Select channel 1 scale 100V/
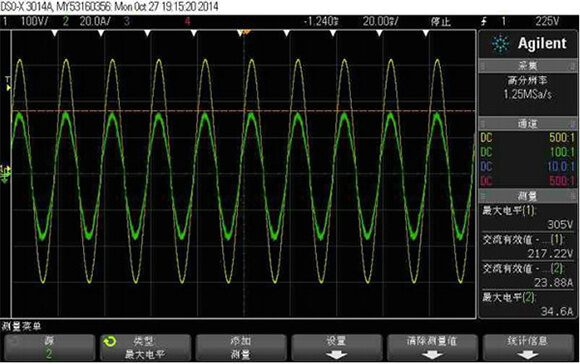The image size is (580, 364). click(x=34, y=21)
